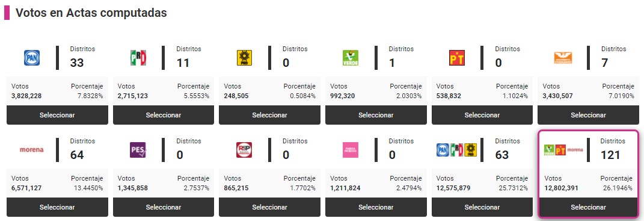644x221 pixels.
Task: Click the PES purple logo icon
Action: pos(138,150)
